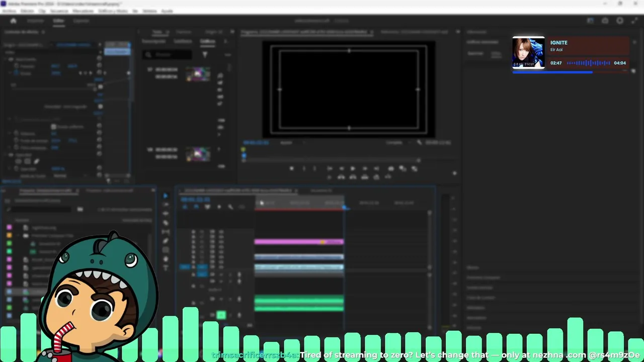Open timeline display settings wrench icon
This screenshot has width=644, height=362.
230,207
